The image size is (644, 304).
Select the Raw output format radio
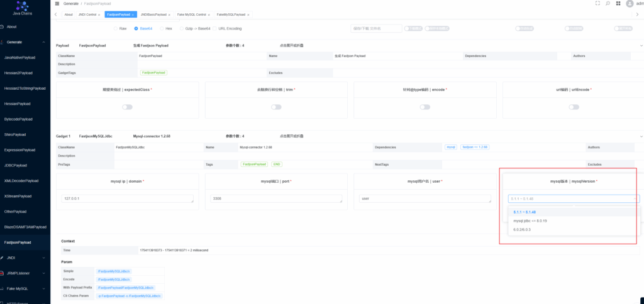[x=116, y=28]
